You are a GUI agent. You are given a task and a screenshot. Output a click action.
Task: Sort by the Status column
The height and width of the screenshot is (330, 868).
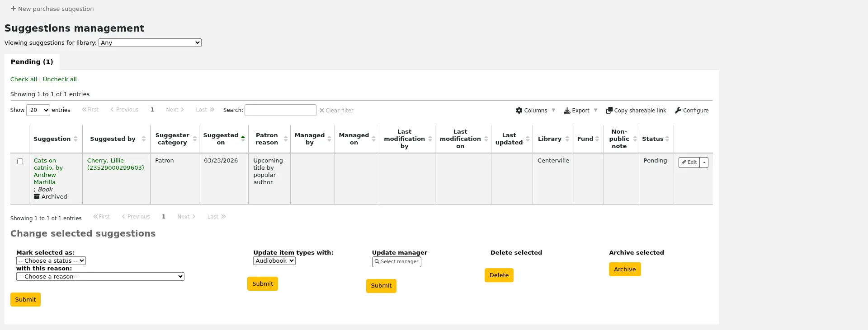pos(656,139)
